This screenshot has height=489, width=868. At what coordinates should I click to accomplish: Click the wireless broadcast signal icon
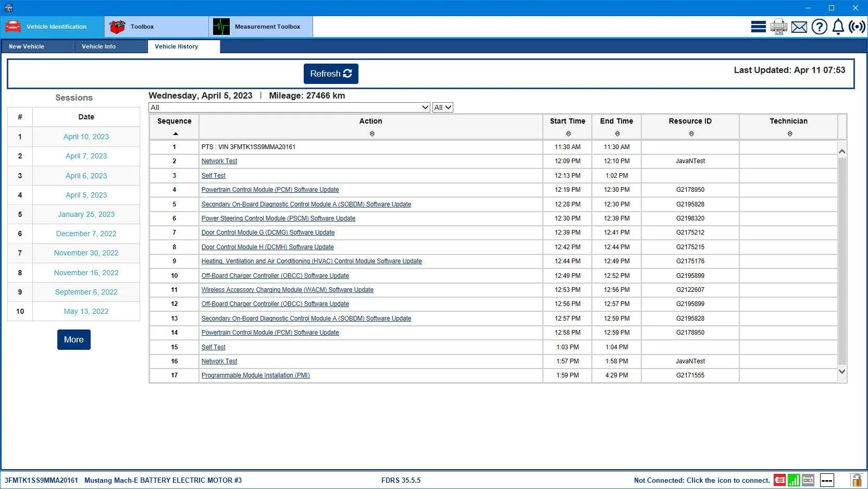click(x=857, y=27)
